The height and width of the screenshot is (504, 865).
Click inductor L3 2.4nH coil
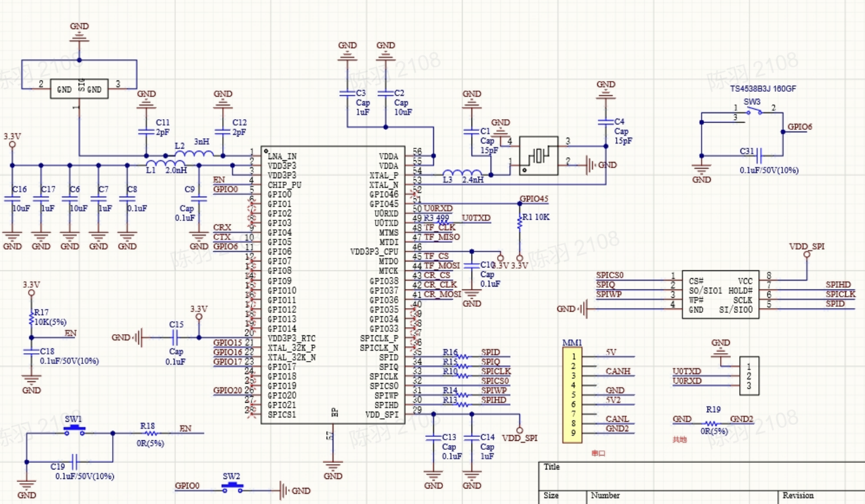pyautogui.click(x=462, y=172)
